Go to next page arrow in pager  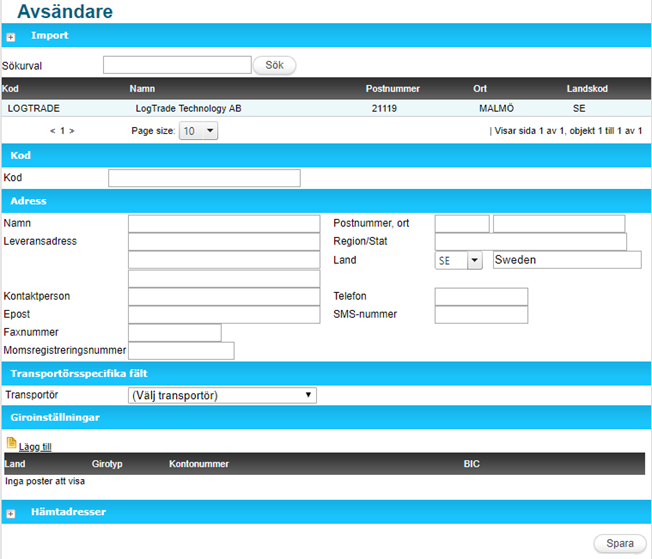coord(72,131)
